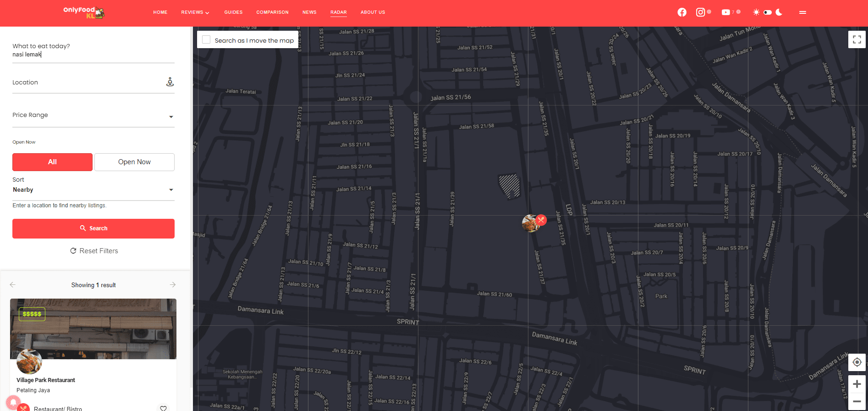Open the Instagram icon in header
Image resolution: width=868 pixels, height=411 pixels.
[x=700, y=12]
